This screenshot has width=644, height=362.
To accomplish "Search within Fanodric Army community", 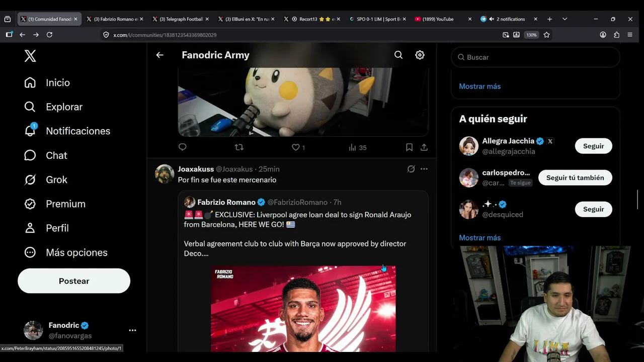I will click(x=398, y=55).
